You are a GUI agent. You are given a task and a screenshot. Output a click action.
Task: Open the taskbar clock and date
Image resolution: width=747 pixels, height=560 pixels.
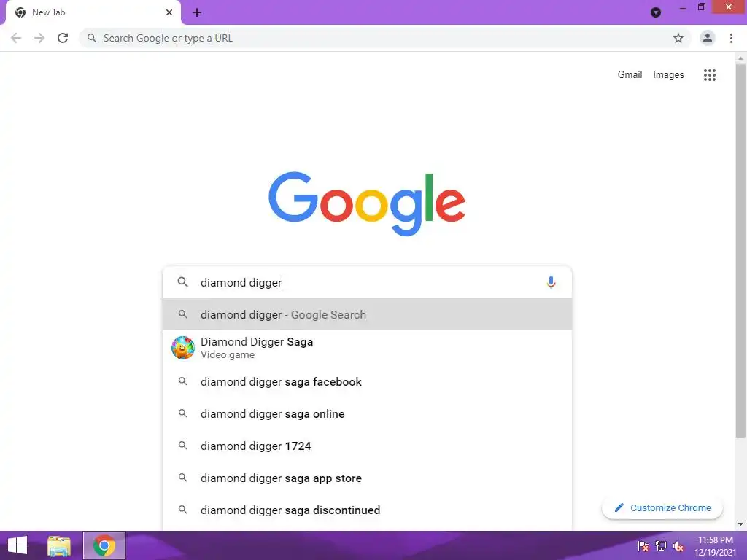[x=715, y=546]
